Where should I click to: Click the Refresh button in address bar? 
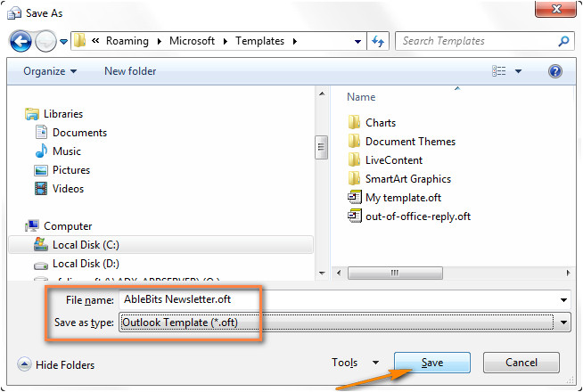378,41
